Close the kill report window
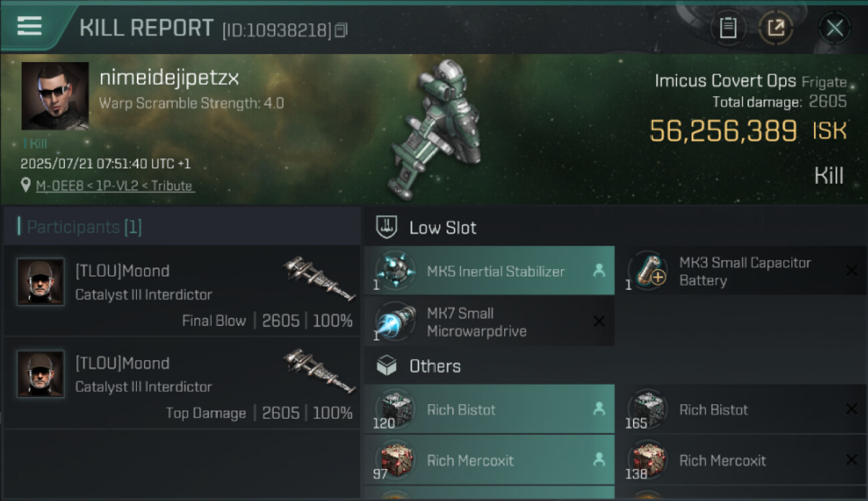The height and width of the screenshot is (501, 868). point(835,28)
